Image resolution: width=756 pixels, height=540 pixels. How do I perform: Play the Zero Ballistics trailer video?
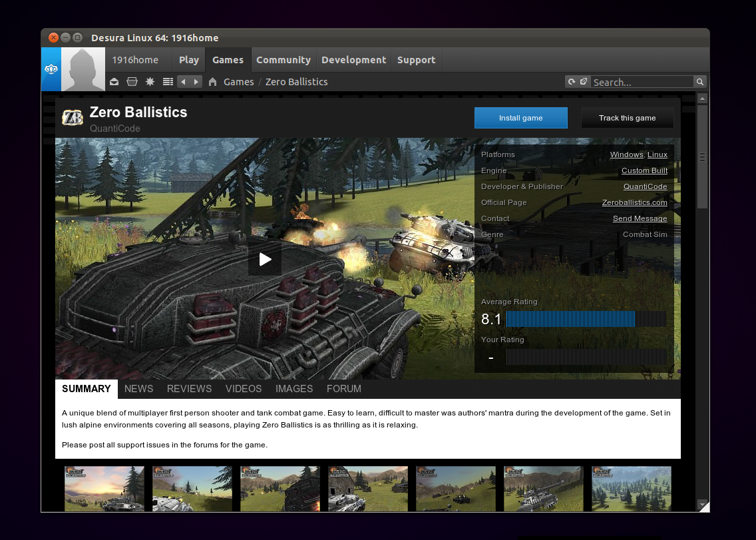(x=265, y=260)
